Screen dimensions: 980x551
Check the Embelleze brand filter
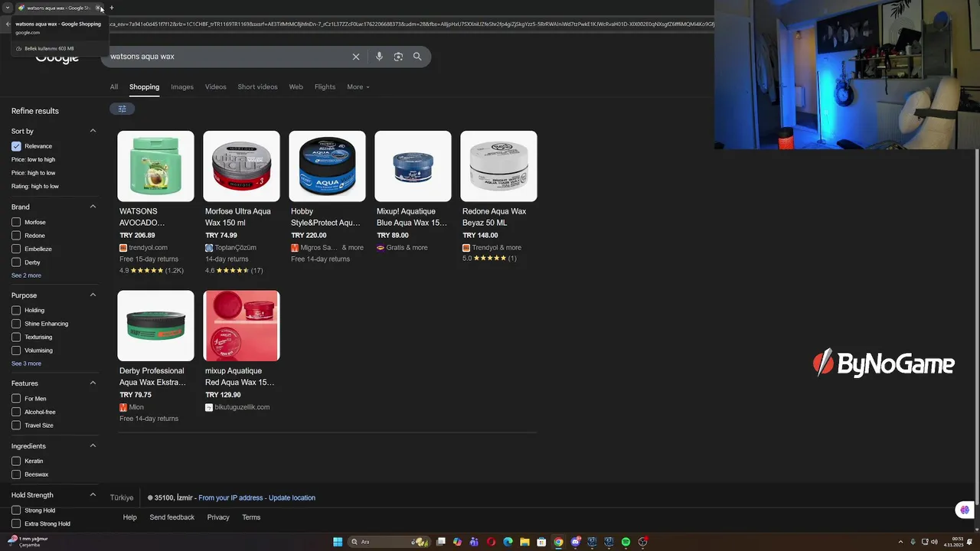[x=16, y=249]
